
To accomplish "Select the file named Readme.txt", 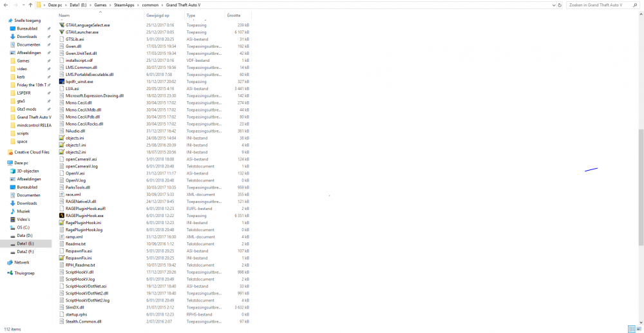I will 75,244.
